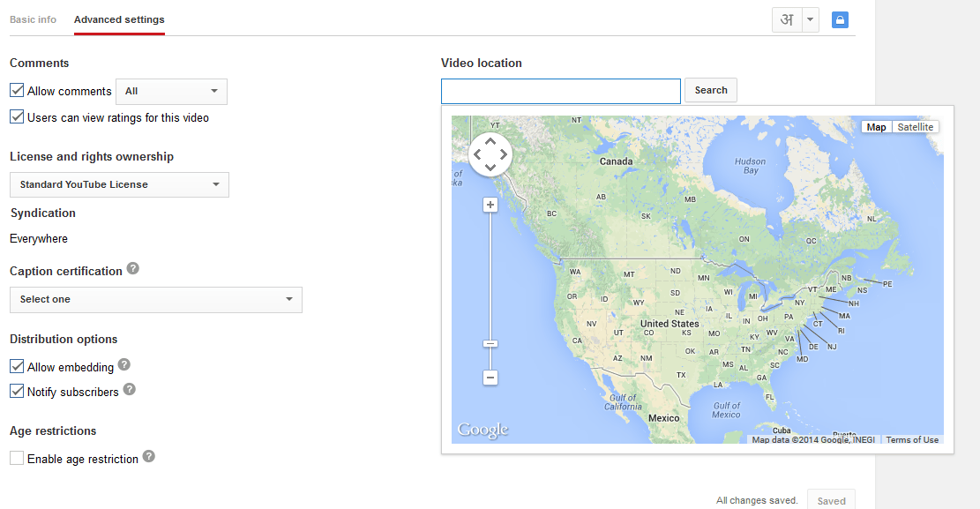980x509 pixels.
Task: Disable users can view ratings
Action: (16, 116)
